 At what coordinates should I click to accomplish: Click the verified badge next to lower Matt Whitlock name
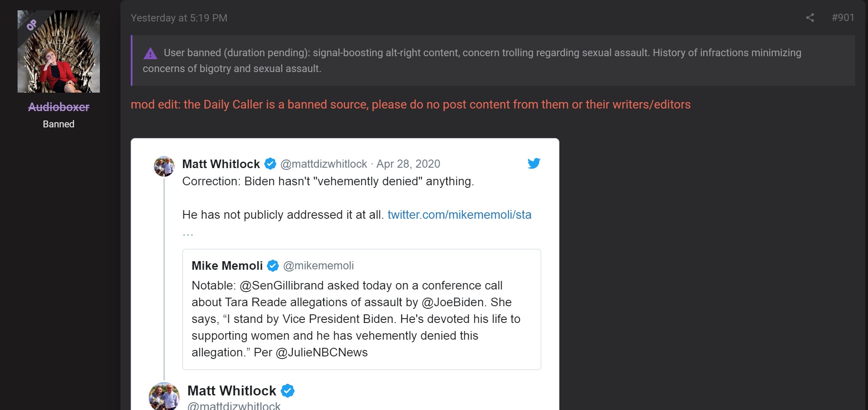[288, 391]
